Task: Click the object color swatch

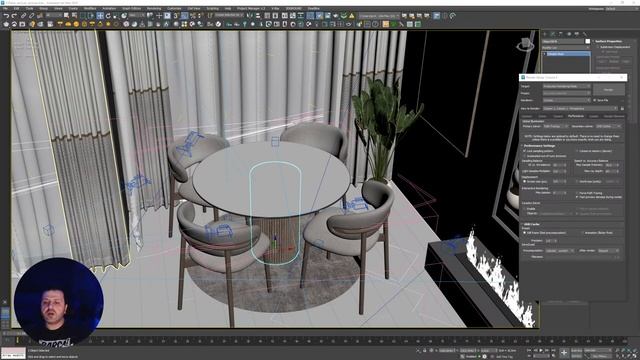Action: pyautogui.click(x=587, y=41)
